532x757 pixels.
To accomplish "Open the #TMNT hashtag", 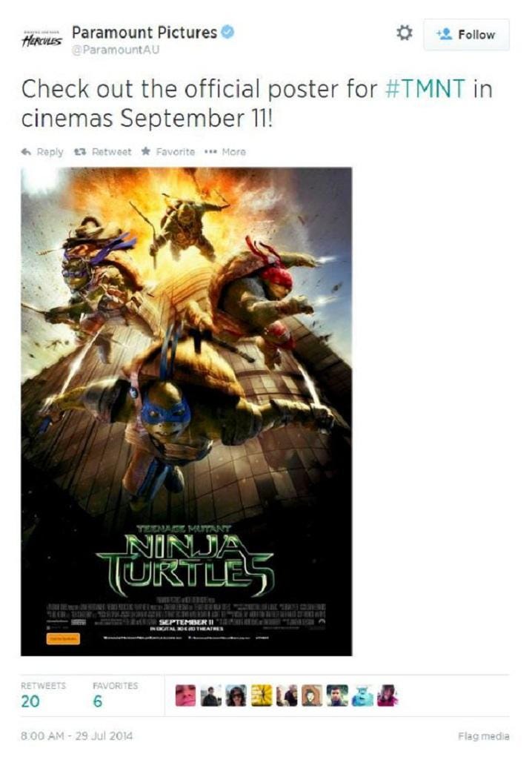I will [x=425, y=89].
